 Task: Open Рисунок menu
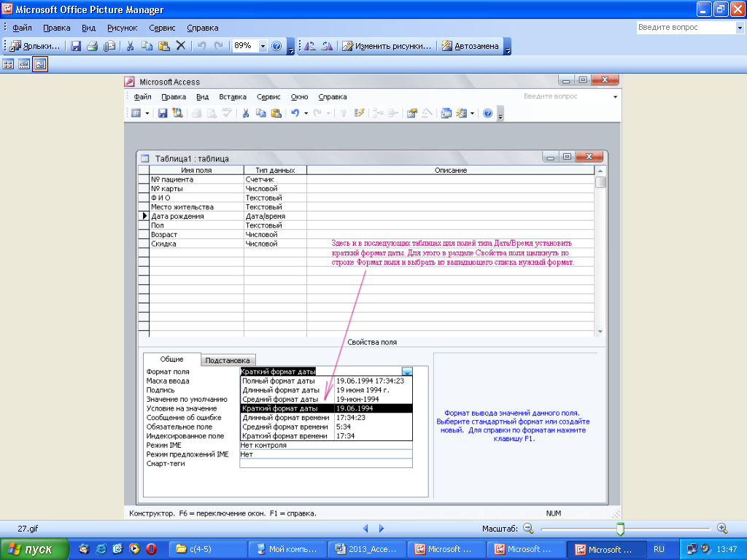(x=122, y=28)
